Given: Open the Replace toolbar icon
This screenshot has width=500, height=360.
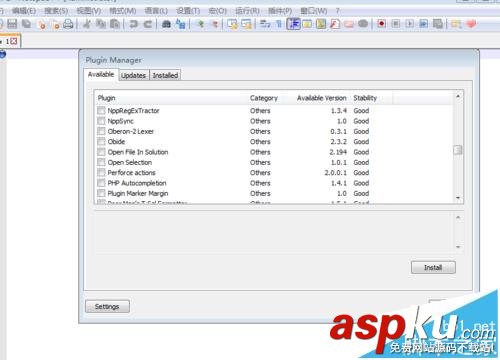Looking at the screenshot, I should pyautogui.click(x=180, y=24).
